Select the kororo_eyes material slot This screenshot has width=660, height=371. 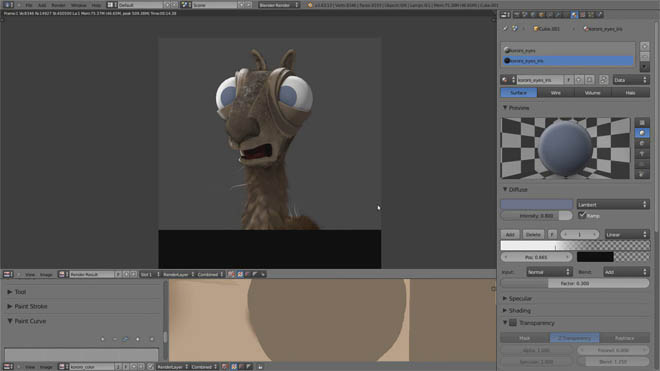(568, 50)
